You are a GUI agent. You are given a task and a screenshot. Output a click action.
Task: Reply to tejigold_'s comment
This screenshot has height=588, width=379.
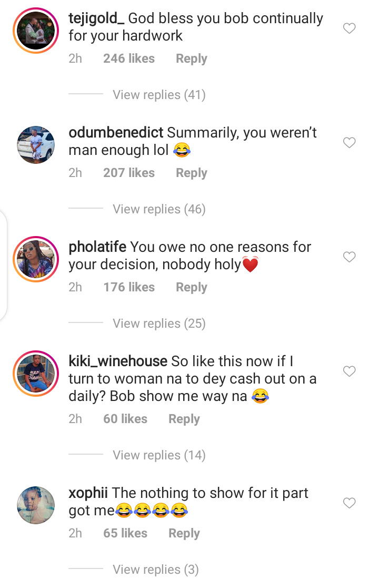pos(191,58)
